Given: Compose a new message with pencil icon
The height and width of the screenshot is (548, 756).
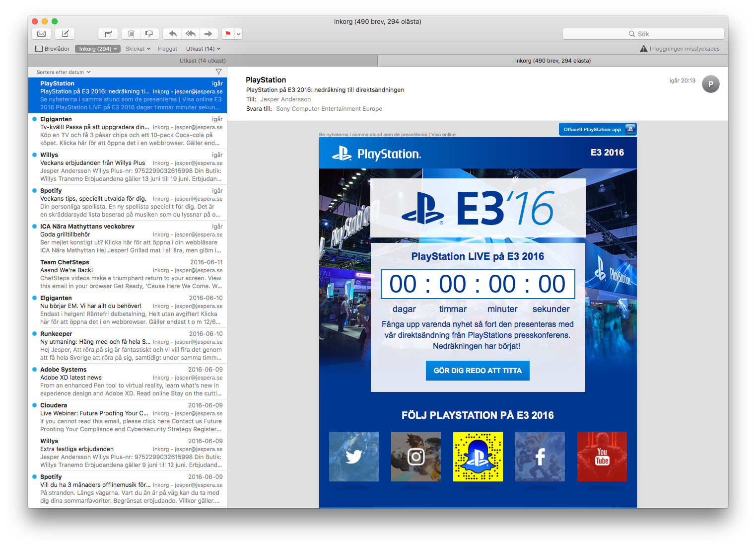Looking at the screenshot, I should tap(65, 34).
